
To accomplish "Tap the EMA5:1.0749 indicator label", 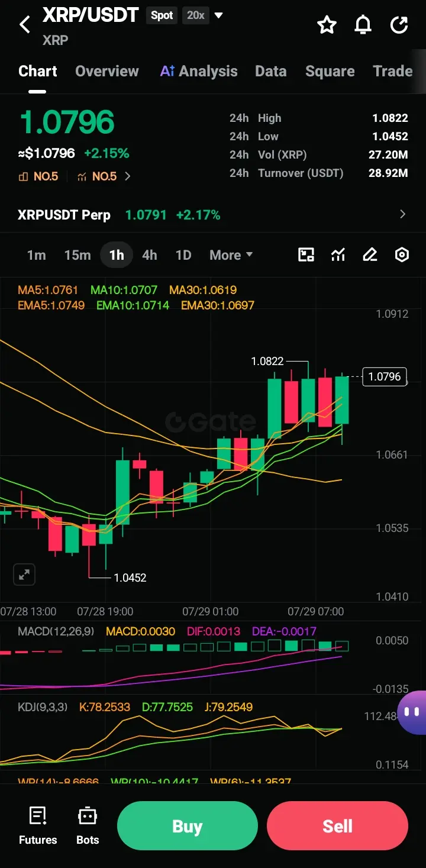I will (51, 305).
